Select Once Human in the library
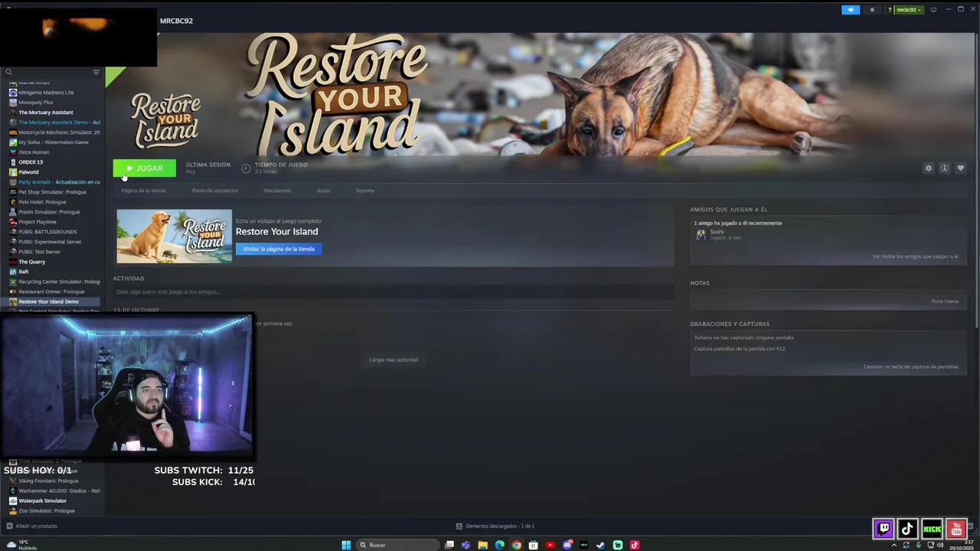The height and width of the screenshot is (551, 980). (34, 152)
